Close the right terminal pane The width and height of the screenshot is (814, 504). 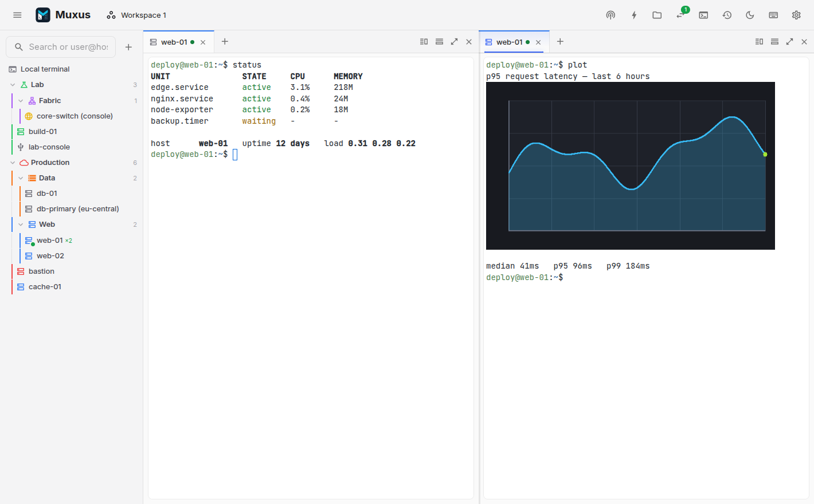pos(804,41)
